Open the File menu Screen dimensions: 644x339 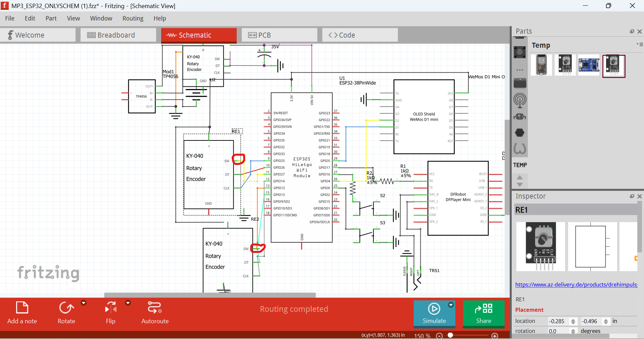[10, 18]
